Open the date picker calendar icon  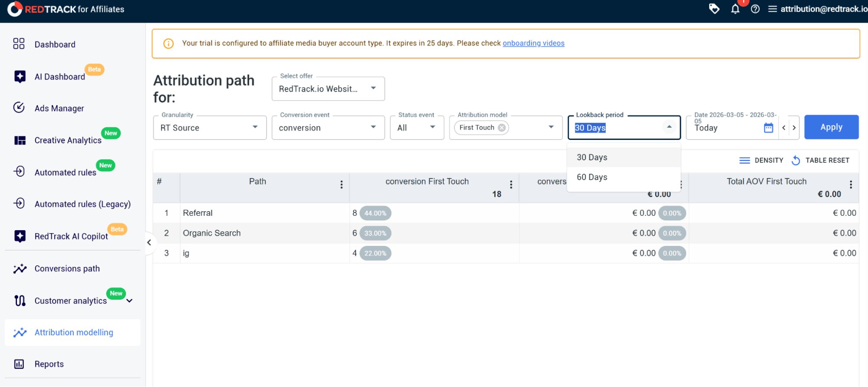(768, 128)
